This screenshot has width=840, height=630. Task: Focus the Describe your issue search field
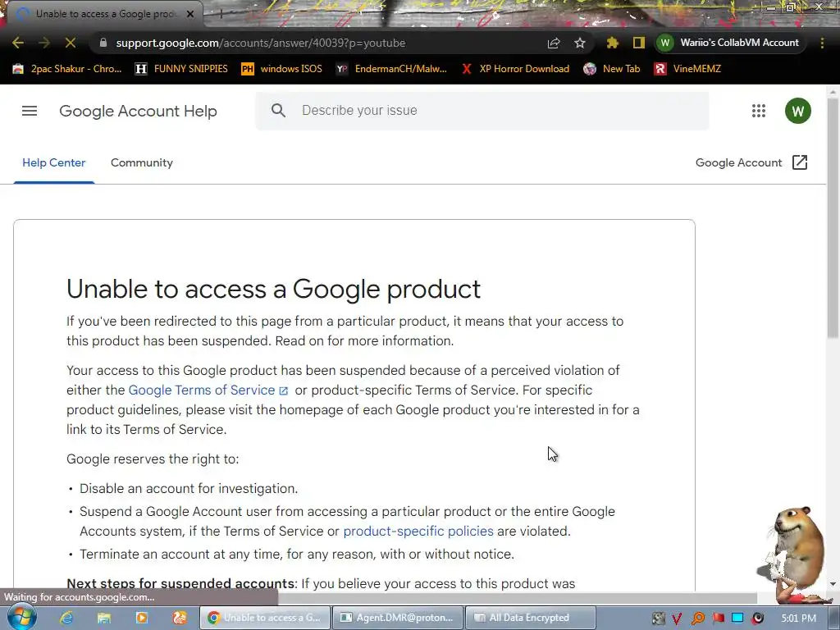[482, 111]
